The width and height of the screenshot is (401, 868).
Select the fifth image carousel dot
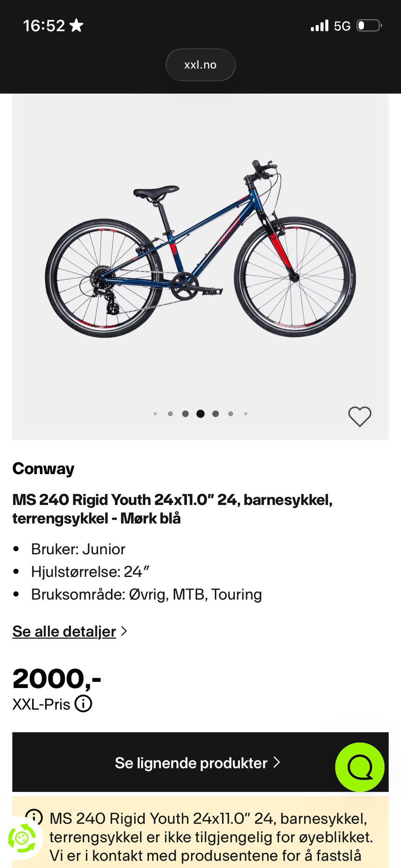[x=216, y=414]
